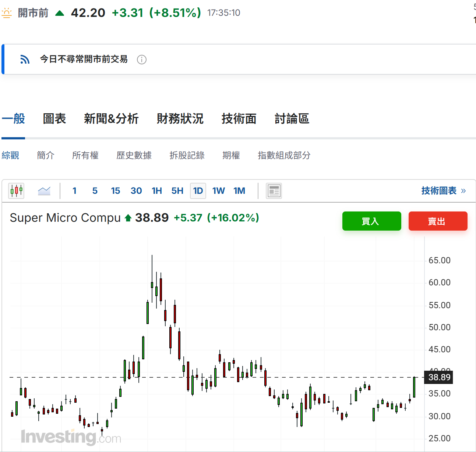Image resolution: width=476 pixels, height=452 pixels.
Task: Open the 圖表 main tab
Action: [54, 119]
